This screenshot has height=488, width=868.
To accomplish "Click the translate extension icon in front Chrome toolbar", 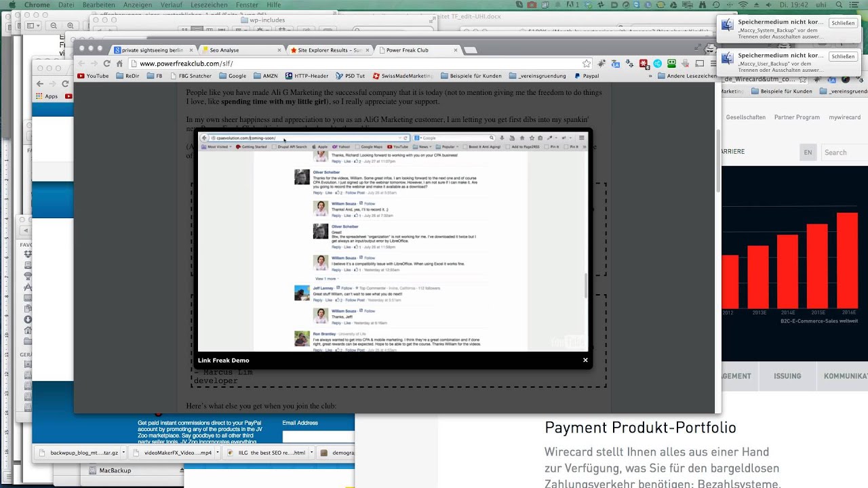I will pyautogui.click(x=615, y=64).
